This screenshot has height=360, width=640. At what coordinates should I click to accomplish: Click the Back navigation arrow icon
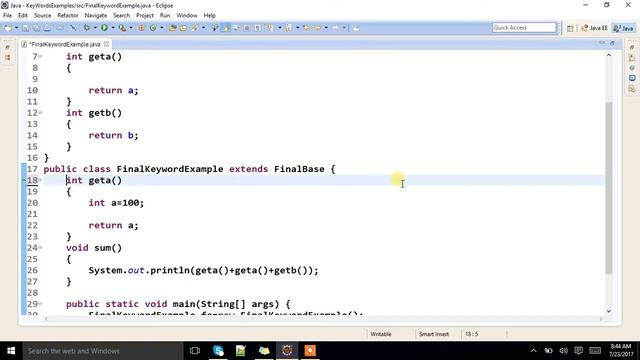coord(317,28)
